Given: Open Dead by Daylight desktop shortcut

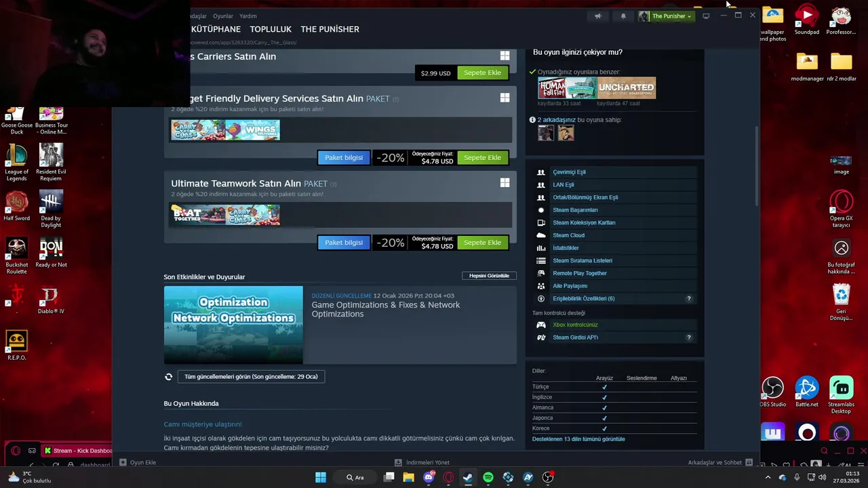Looking at the screenshot, I should tap(51, 209).
